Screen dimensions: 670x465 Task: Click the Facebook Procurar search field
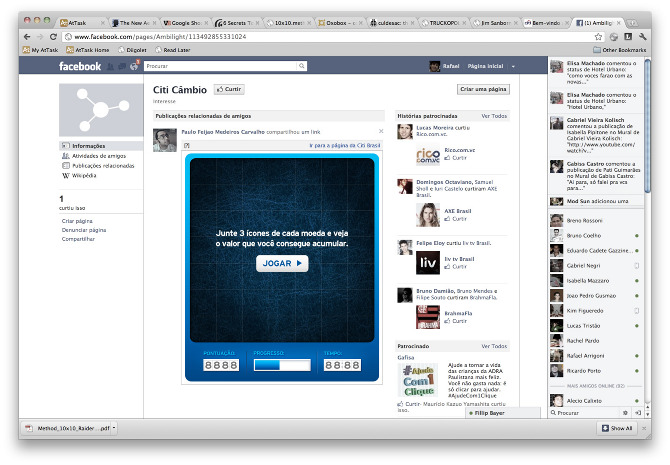tap(225, 66)
